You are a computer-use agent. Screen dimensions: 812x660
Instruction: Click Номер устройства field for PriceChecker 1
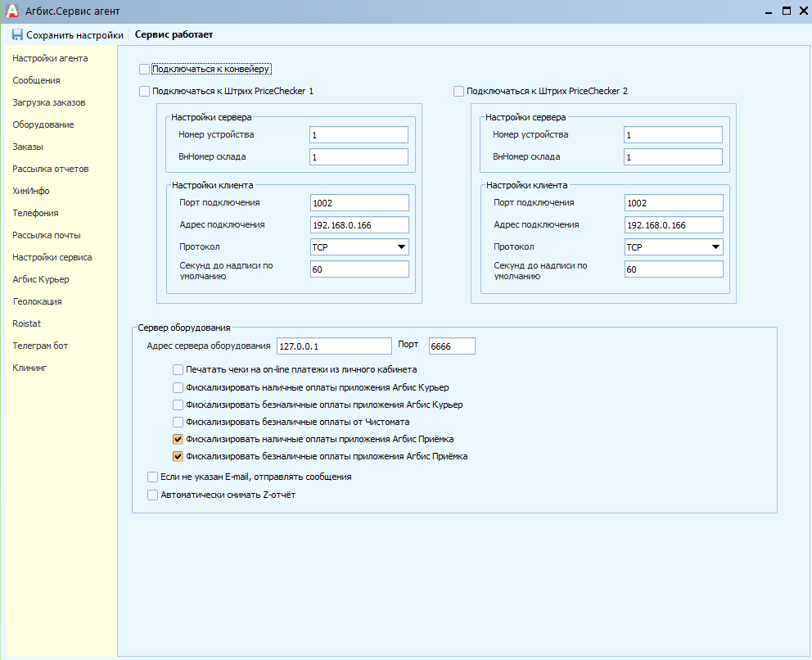[359, 134]
